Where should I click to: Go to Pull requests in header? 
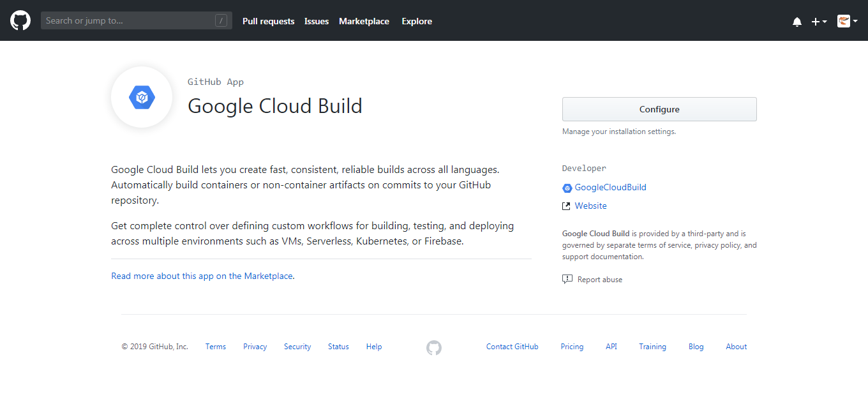tap(268, 21)
